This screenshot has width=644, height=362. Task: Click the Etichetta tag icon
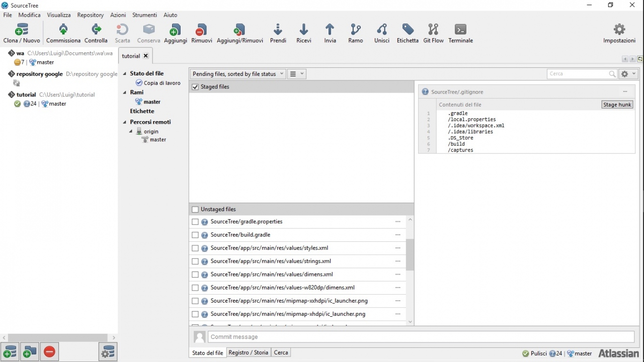[408, 30]
